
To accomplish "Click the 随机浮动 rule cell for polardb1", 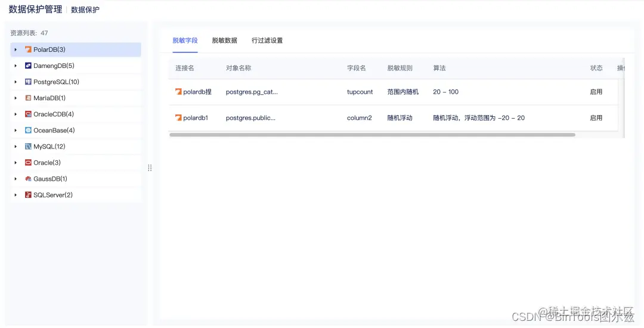I will click(x=400, y=118).
